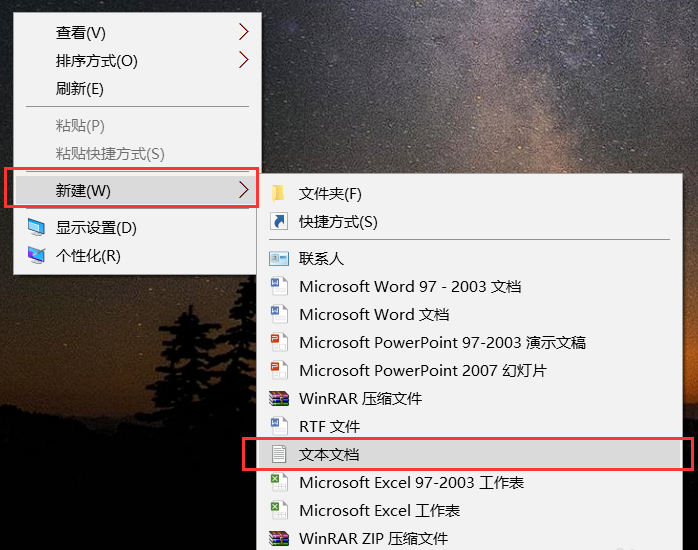Create a new WinRAR 压缩文件
The width and height of the screenshot is (698, 550).
470,398
